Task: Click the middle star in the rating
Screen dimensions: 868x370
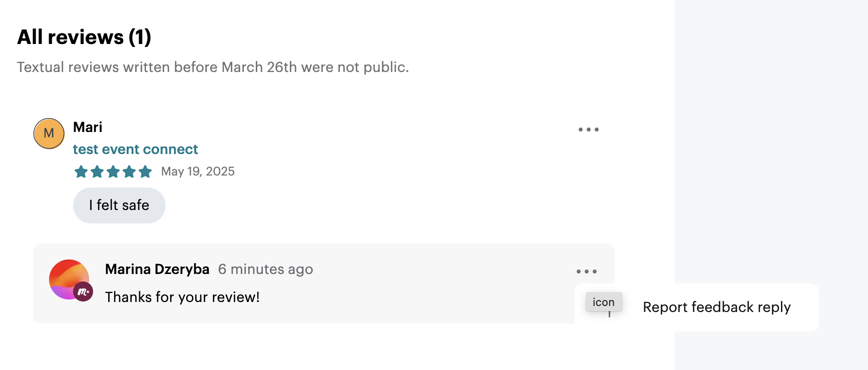Action: coord(114,171)
